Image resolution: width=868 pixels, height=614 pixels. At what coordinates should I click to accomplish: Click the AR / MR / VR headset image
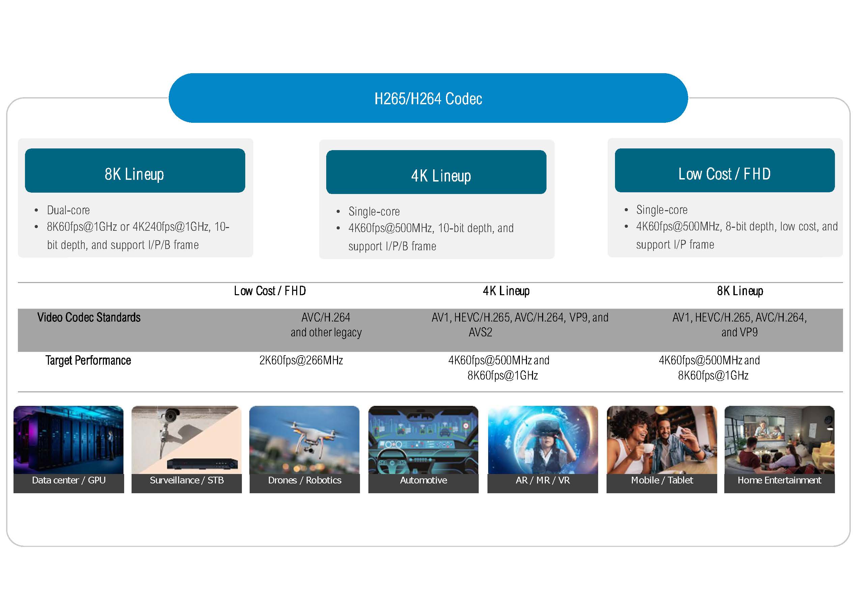(x=542, y=440)
